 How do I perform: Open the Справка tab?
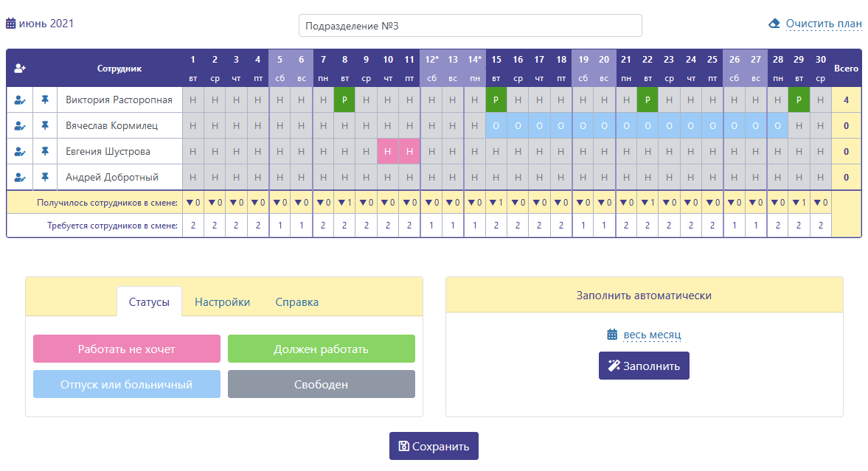tap(296, 302)
